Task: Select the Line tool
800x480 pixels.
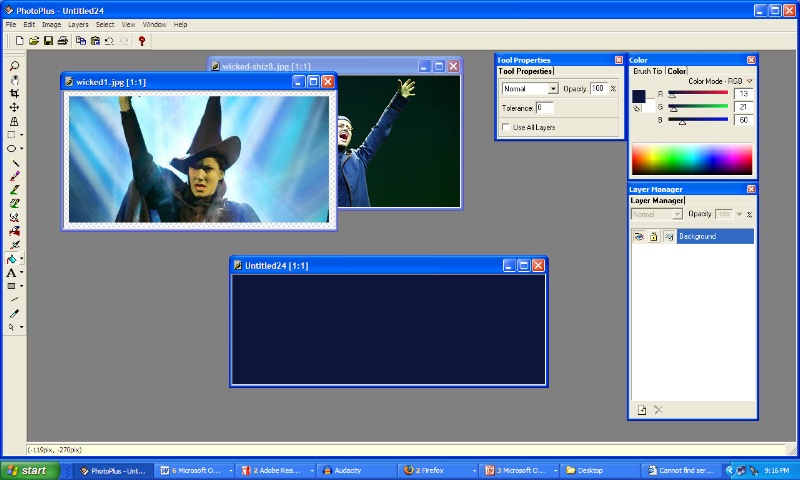Action: point(14,300)
